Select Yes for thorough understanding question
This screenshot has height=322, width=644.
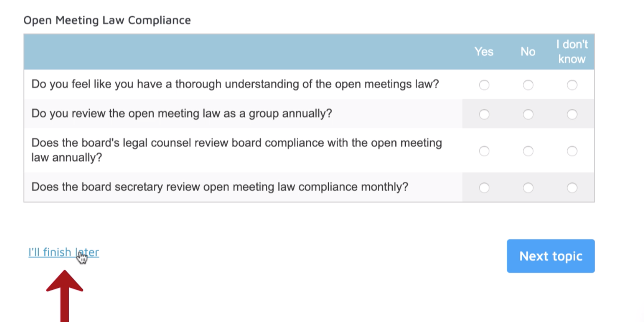(x=484, y=85)
